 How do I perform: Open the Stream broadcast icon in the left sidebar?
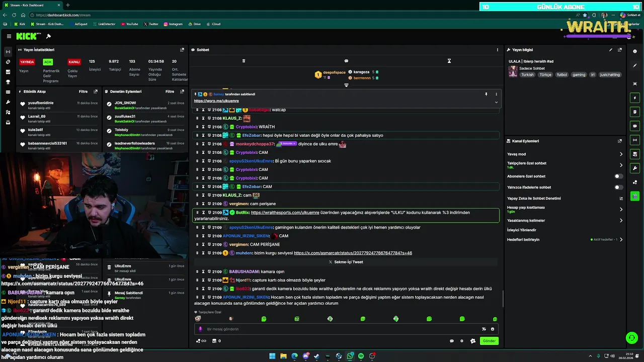pos(8,52)
